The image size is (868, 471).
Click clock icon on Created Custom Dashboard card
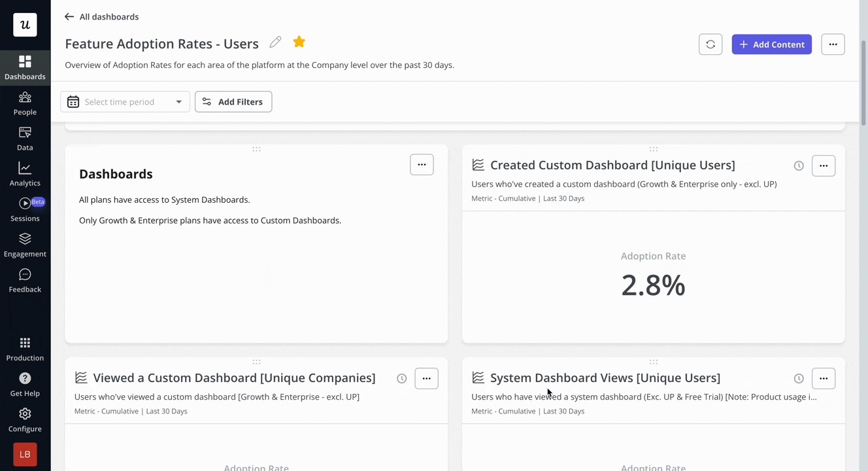tap(799, 166)
